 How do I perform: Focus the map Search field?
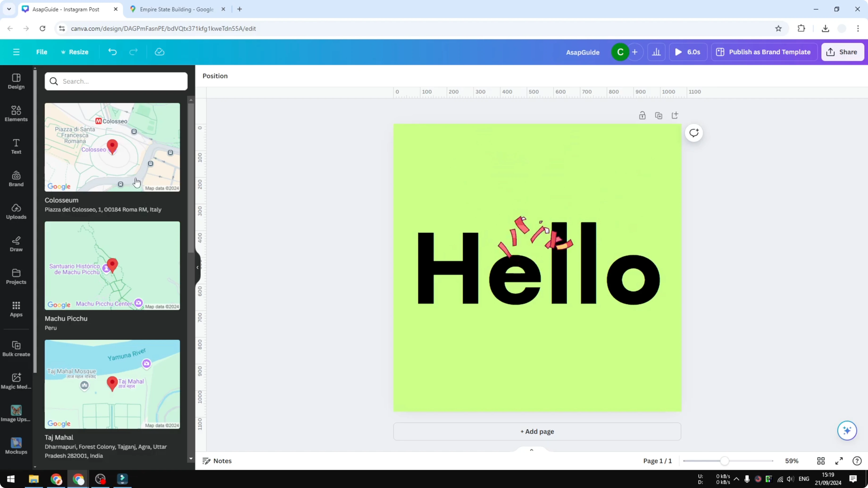tap(116, 81)
